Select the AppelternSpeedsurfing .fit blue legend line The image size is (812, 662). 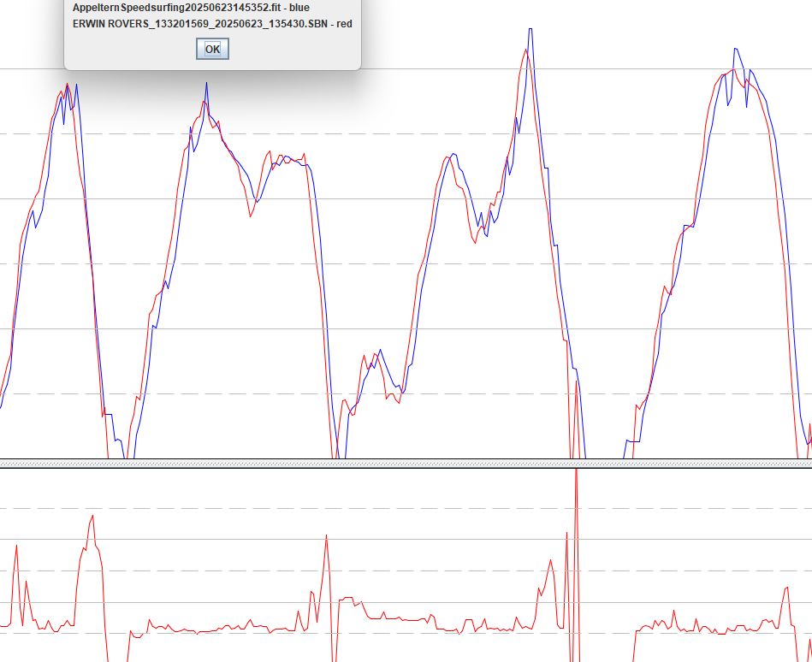pos(191,8)
